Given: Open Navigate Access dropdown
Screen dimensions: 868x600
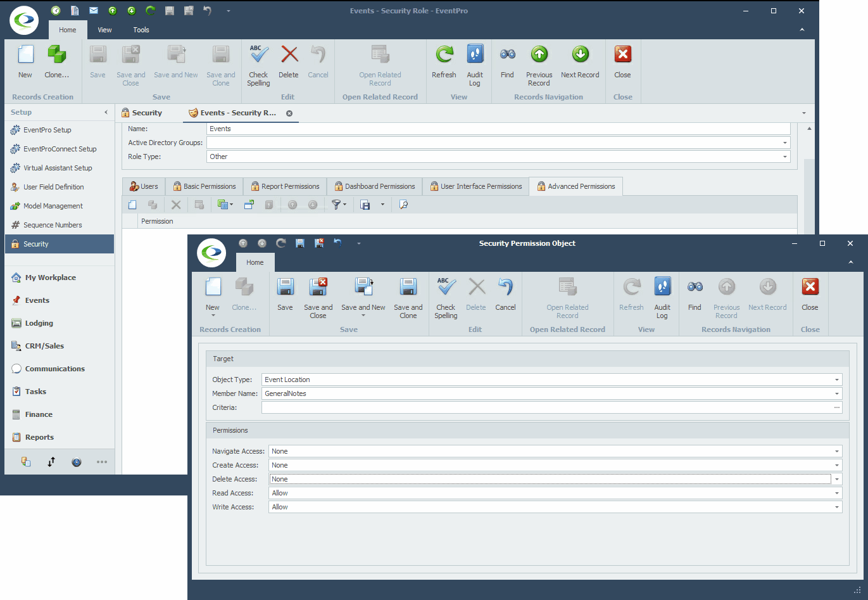Looking at the screenshot, I should pyautogui.click(x=837, y=451).
